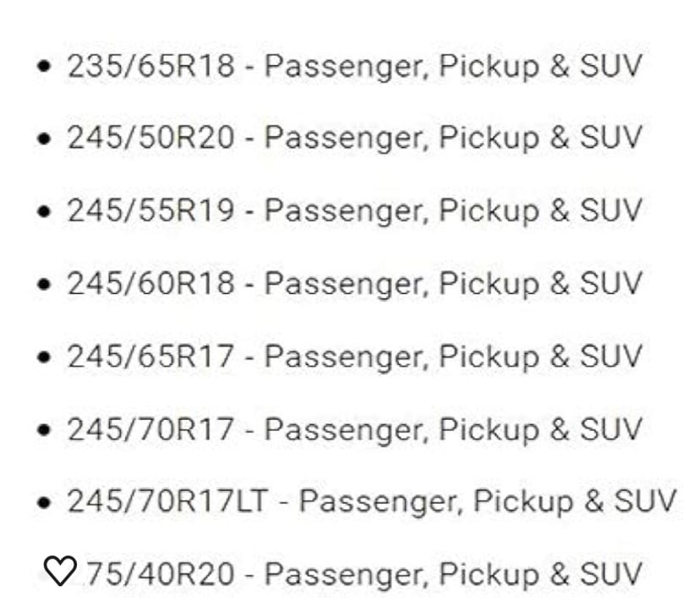Screen dimensions: 700x615
Task: Click "Passenger, Pickup & SUV" on 75/40R20 row
Action: tap(454, 575)
